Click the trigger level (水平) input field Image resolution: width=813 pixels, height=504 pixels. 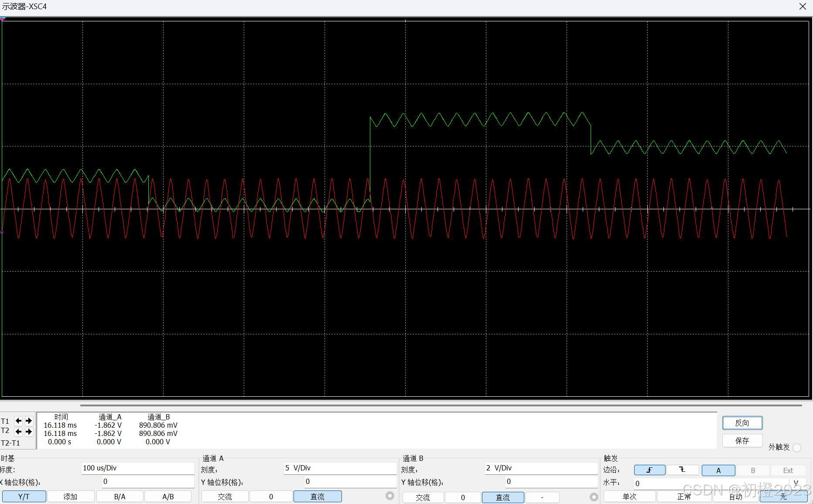click(x=711, y=484)
